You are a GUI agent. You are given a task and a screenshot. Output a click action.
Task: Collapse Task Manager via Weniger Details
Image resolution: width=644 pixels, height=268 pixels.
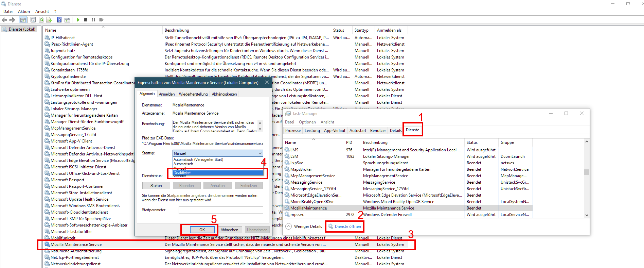pos(304,227)
